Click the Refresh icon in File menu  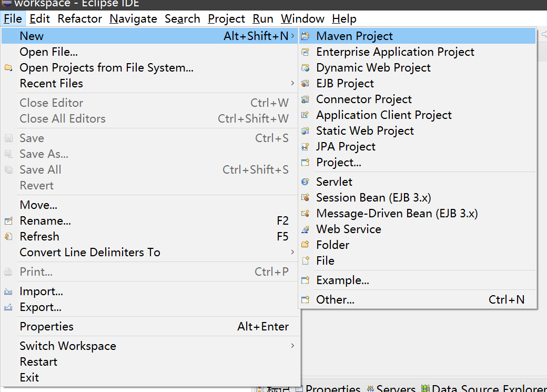click(x=8, y=237)
